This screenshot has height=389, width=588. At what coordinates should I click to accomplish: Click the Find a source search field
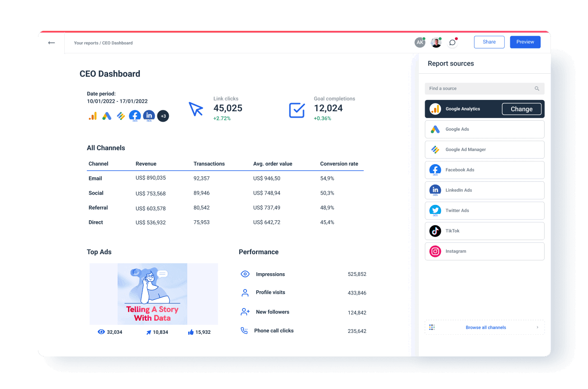tap(479, 88)
